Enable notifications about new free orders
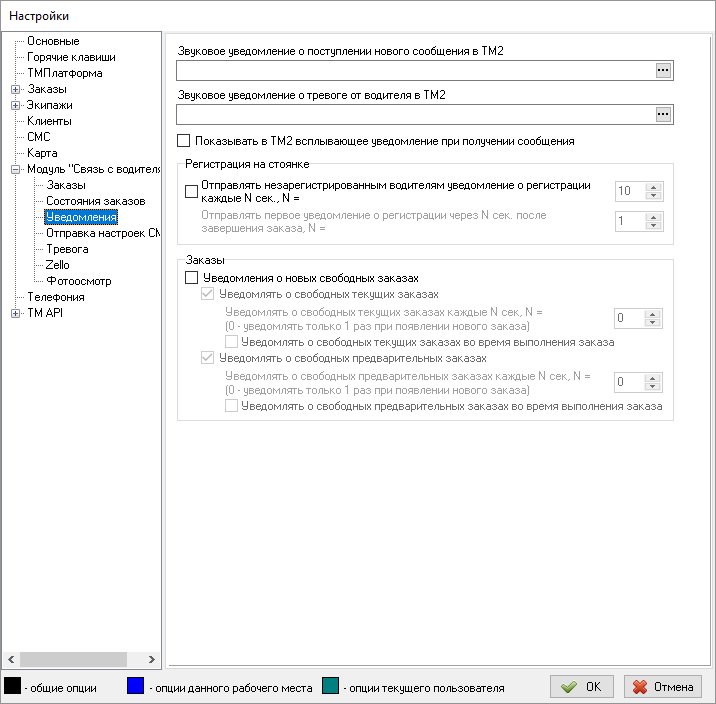The width and height of the screenshot is (716, 704). coord(192,277)
